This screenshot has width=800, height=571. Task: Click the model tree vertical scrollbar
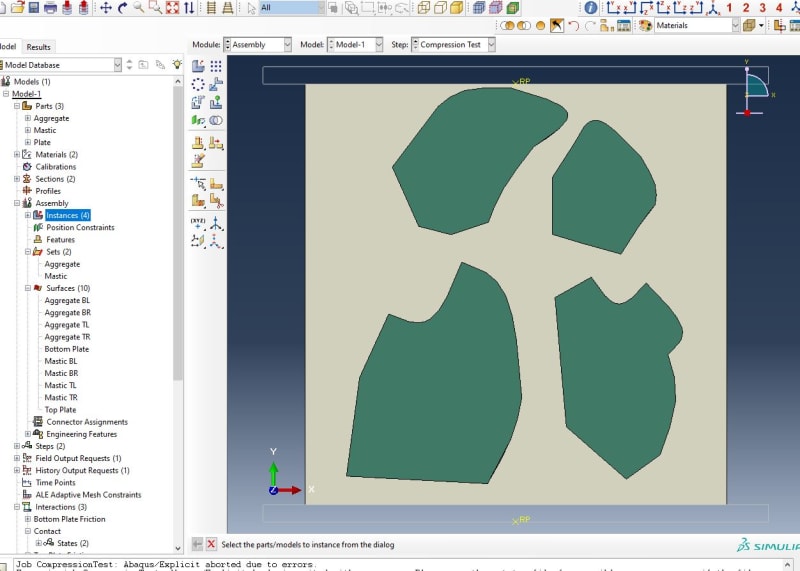coord(178,233)
